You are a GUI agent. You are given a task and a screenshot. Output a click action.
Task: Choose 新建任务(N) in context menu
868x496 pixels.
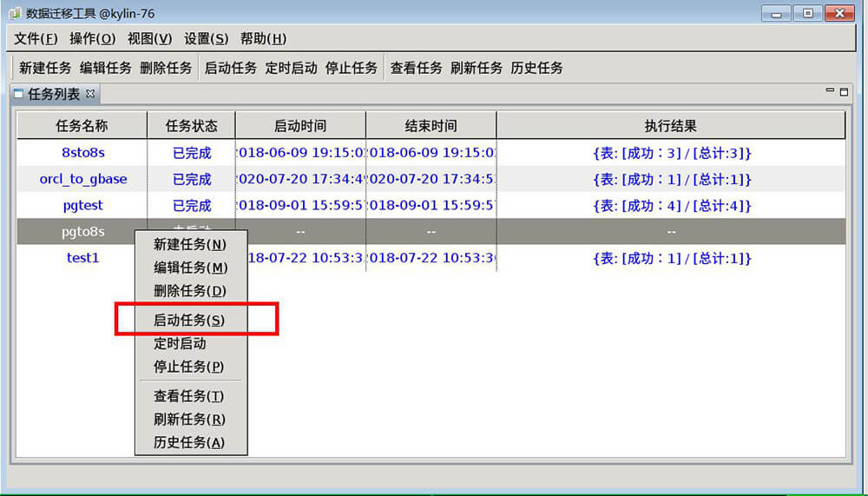pyautogui.click(x=190, y=244)
